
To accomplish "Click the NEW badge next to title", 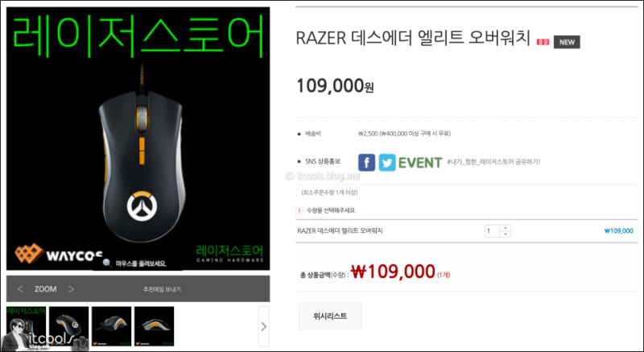I will [x=567, y=42].
